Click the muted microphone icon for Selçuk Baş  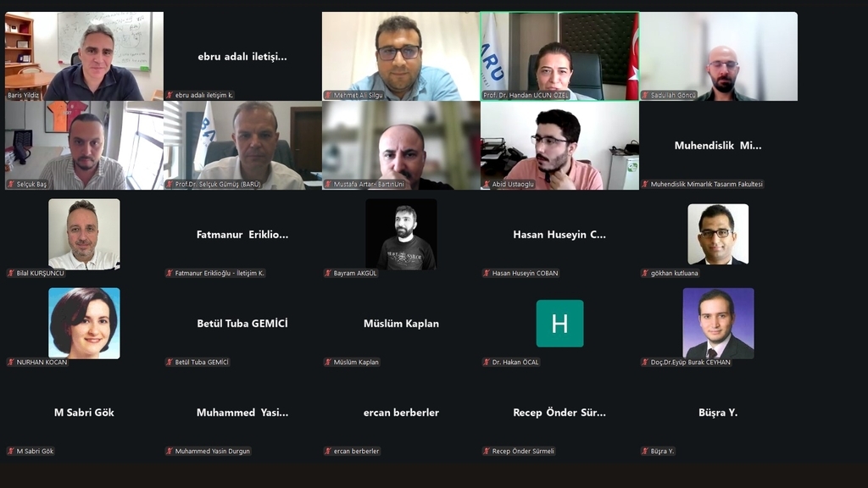coord(10,184)
